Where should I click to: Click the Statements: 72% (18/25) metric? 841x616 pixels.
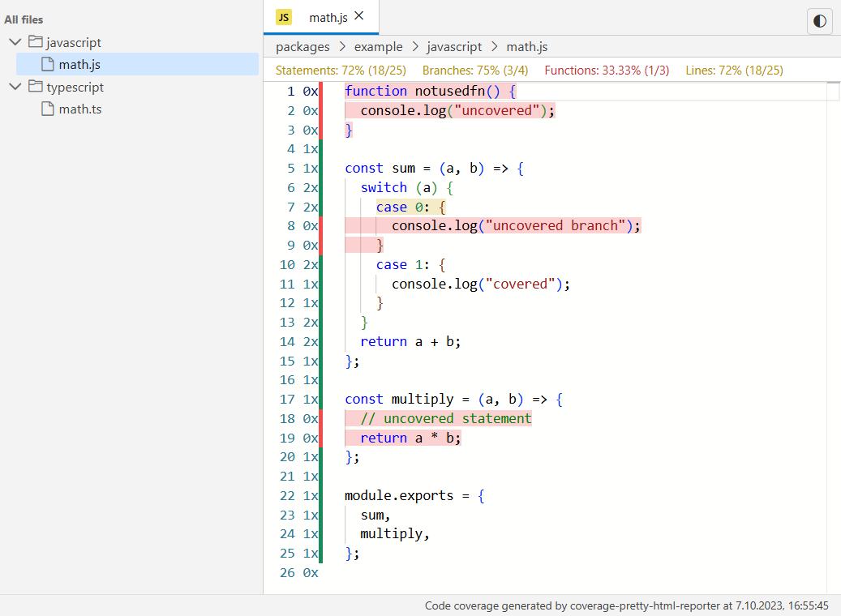[x=341, y=71]
